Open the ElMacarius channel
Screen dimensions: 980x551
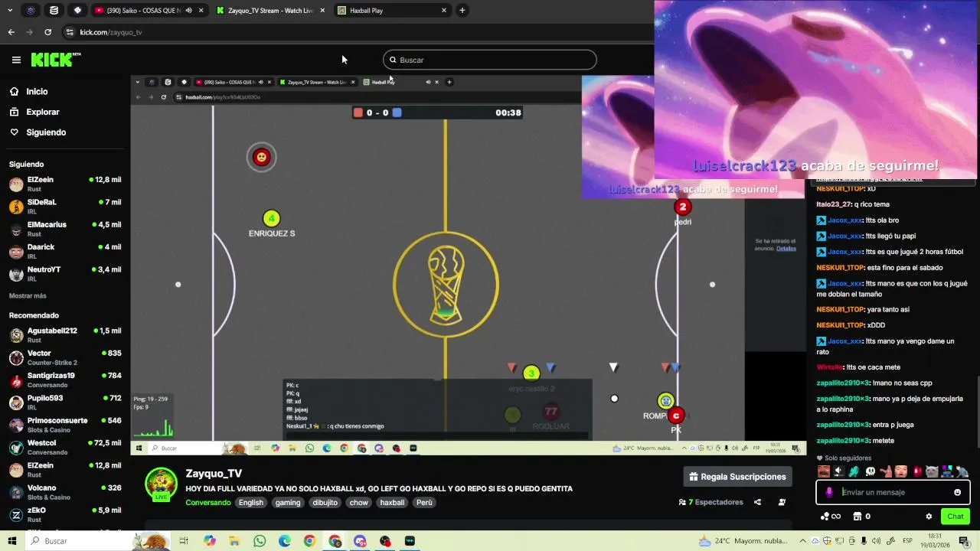[x=65, y=229]
